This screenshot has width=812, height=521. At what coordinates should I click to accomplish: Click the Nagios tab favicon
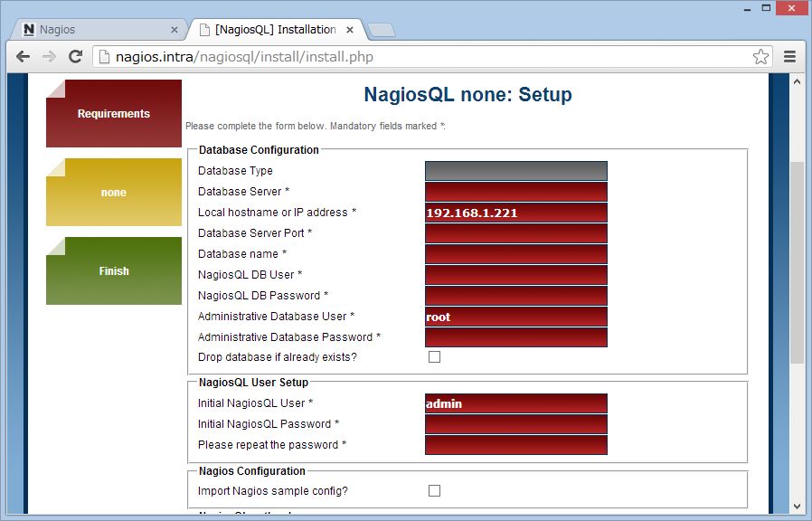coord(30,30)
